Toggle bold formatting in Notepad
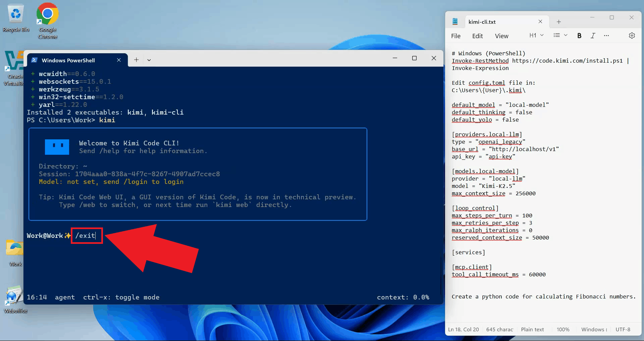This screenshot has width=644, height=341. tap(579, 36)
